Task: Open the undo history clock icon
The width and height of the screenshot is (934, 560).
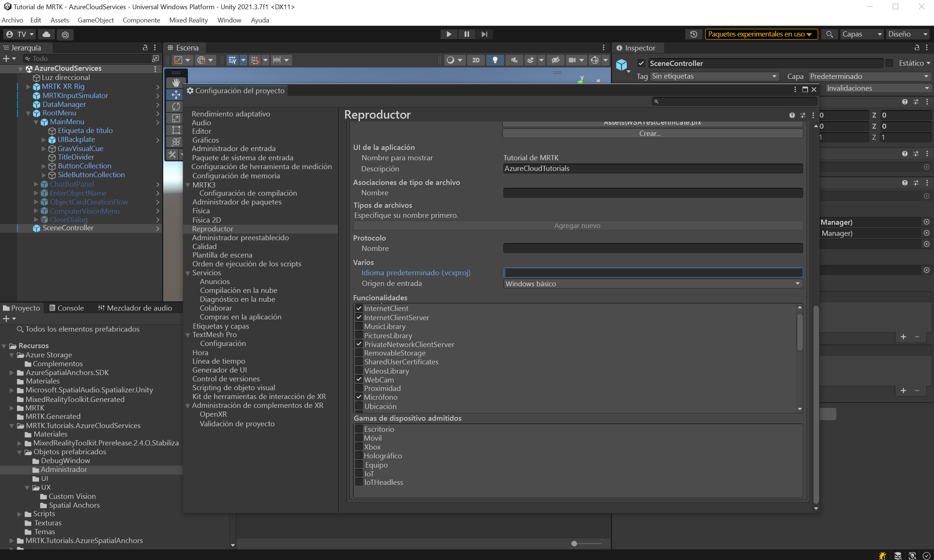Action: tap(693, 34)
